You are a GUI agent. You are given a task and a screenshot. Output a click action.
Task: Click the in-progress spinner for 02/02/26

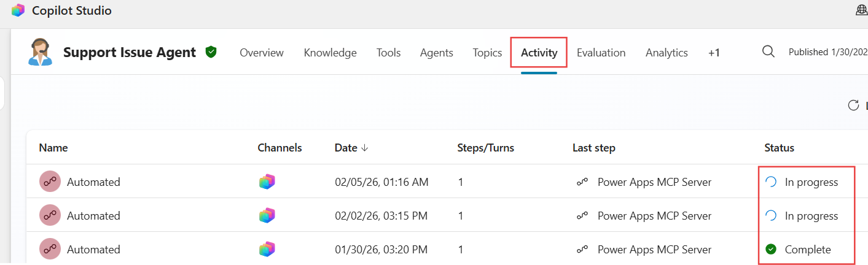click(x=771, y=215)
